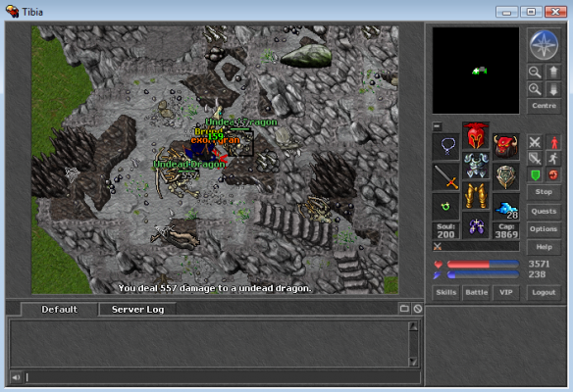
Task: Open the VIP list
Action: click(x=506, y=293)
